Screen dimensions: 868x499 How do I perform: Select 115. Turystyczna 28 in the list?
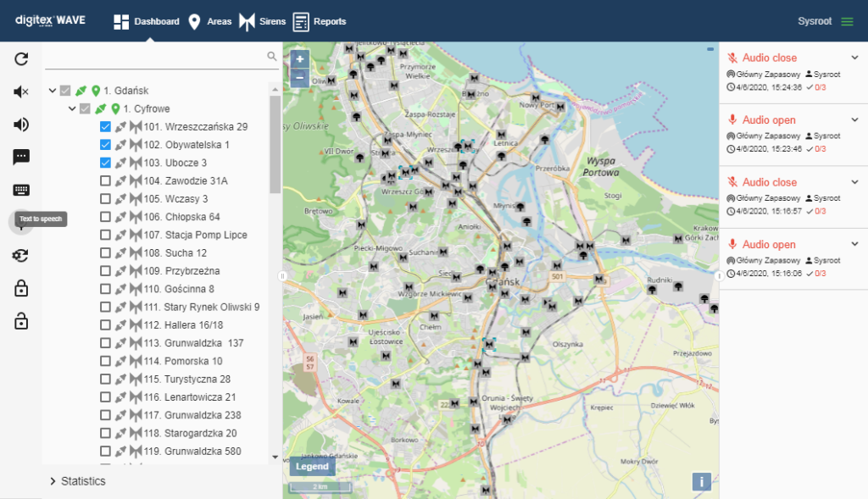pos(187,380)
